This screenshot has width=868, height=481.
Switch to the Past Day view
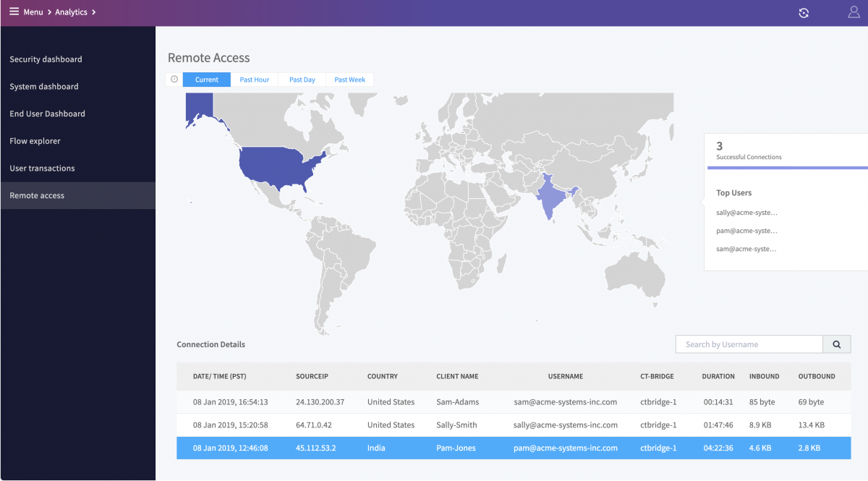tap(302, 80)
